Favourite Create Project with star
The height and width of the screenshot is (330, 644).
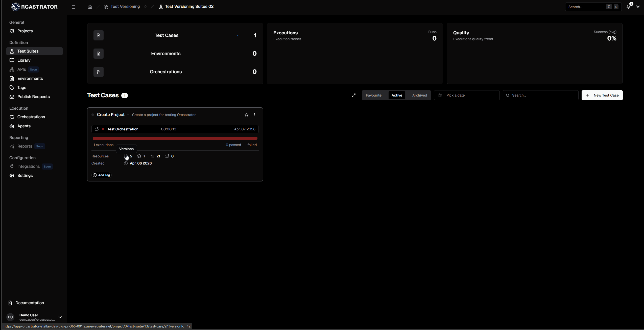[247, 115]
